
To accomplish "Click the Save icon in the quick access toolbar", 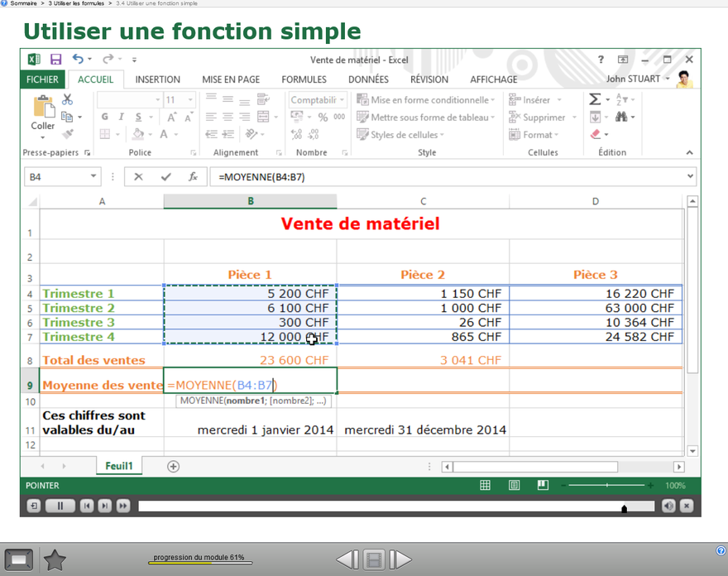I will [x=55, y=60].
